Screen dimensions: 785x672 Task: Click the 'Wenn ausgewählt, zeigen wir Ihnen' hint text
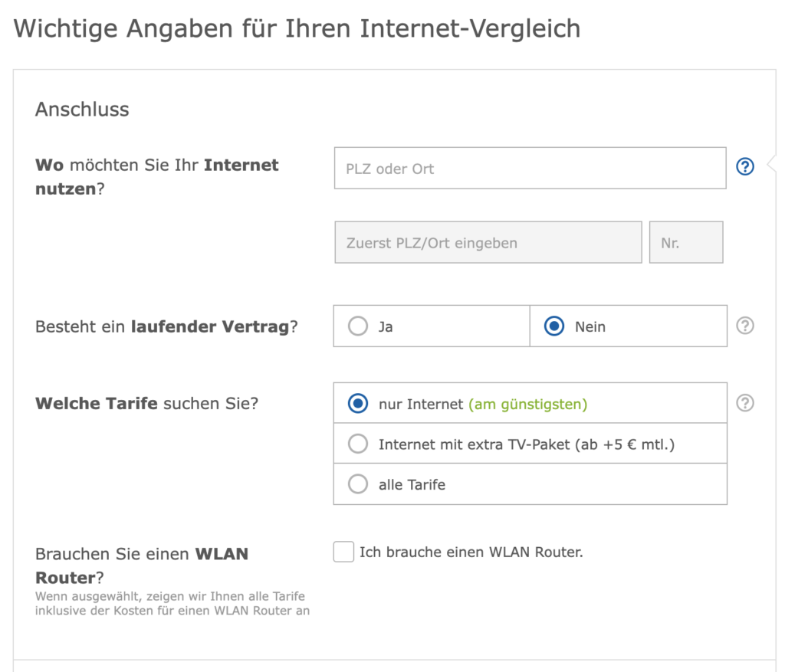(172, 604)
